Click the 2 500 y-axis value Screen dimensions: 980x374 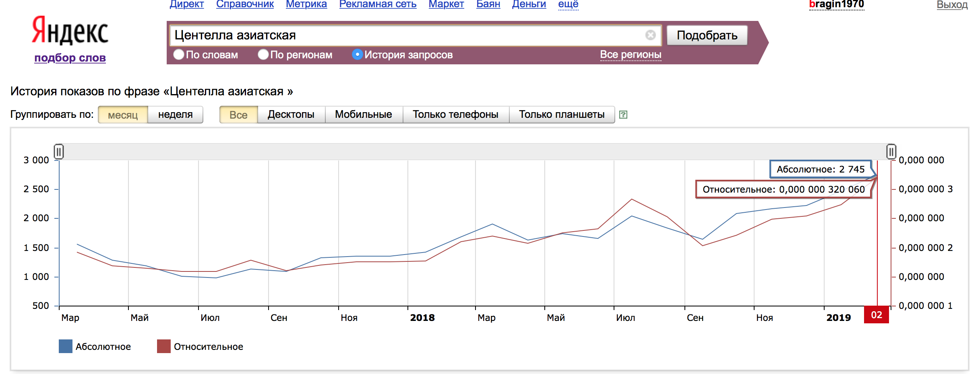click(36, 189)
